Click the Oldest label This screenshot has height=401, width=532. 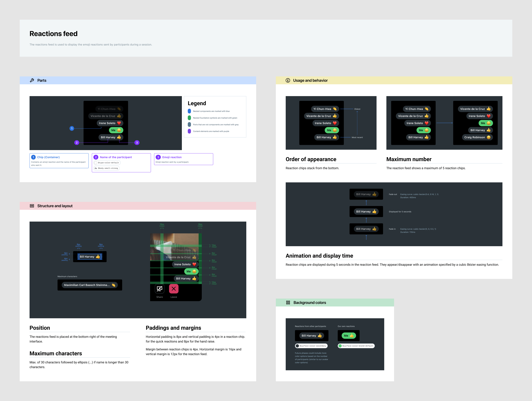357,109
